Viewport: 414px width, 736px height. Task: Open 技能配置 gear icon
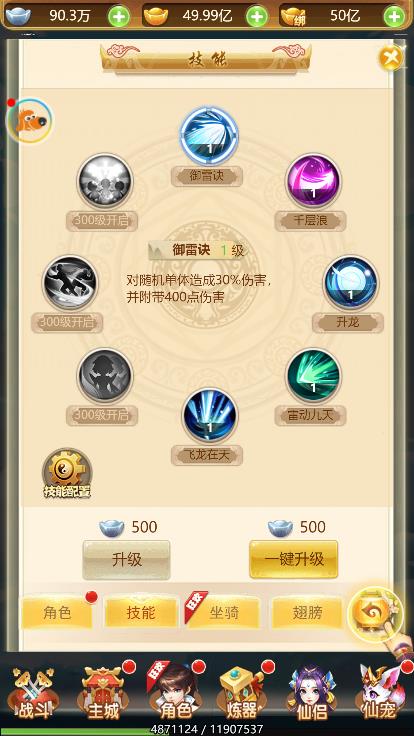(67, 474)
